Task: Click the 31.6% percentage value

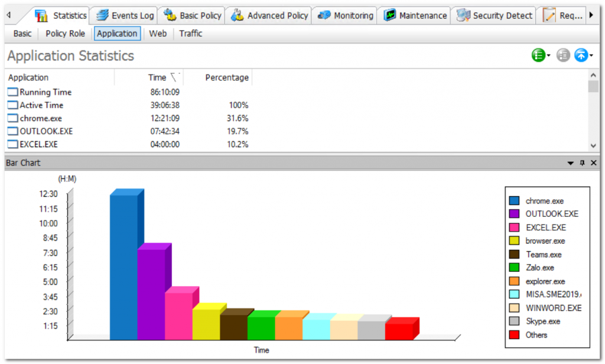Action: [x=238, y=118]
